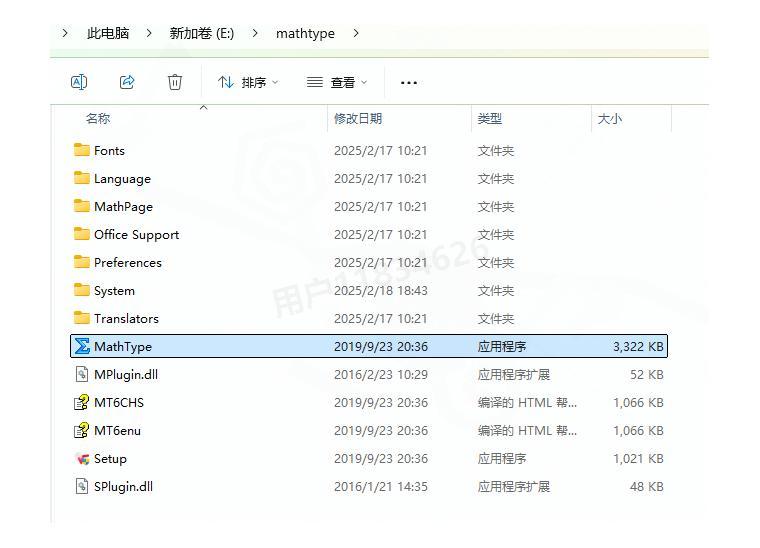The width and height of the screenshot is (760, 548).
Task: Expand the chevron after mathtype breadcrumb
Action: (356, 33)
